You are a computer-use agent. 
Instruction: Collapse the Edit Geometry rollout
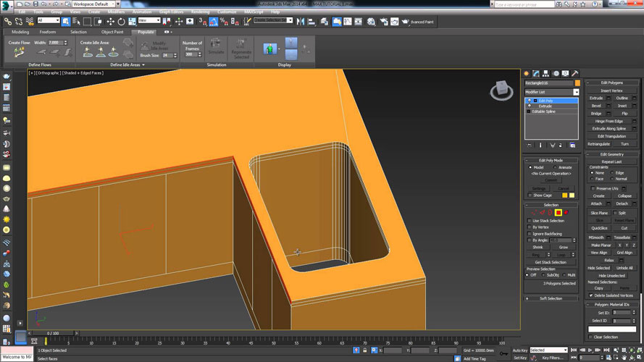(612, 154)
